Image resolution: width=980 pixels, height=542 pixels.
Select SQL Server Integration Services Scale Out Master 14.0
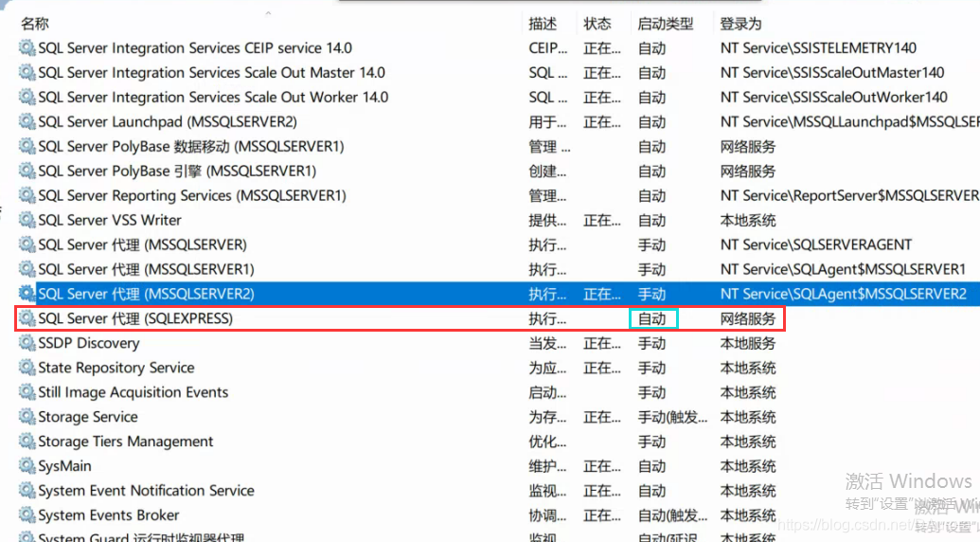pos(212,73)
